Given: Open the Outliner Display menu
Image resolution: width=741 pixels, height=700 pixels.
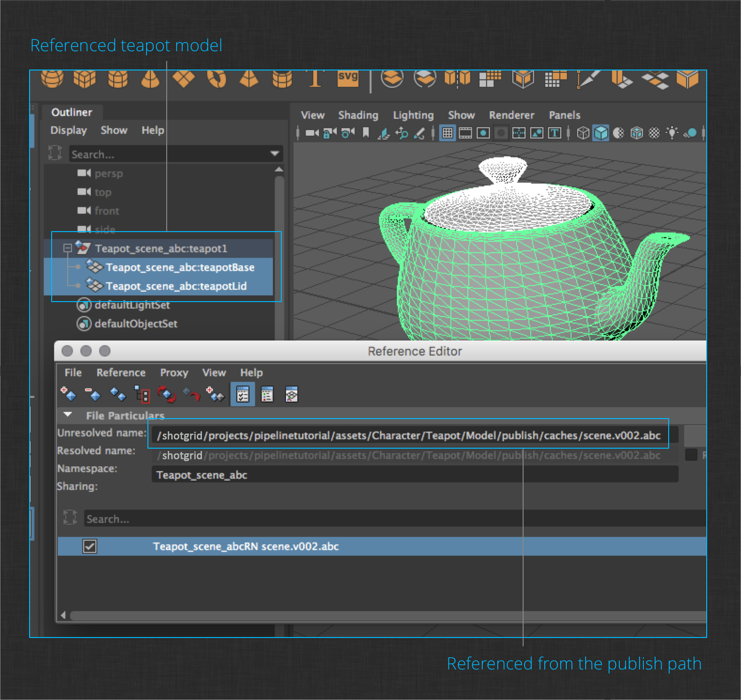Looking at the screenshot, I should click(69, 130).
